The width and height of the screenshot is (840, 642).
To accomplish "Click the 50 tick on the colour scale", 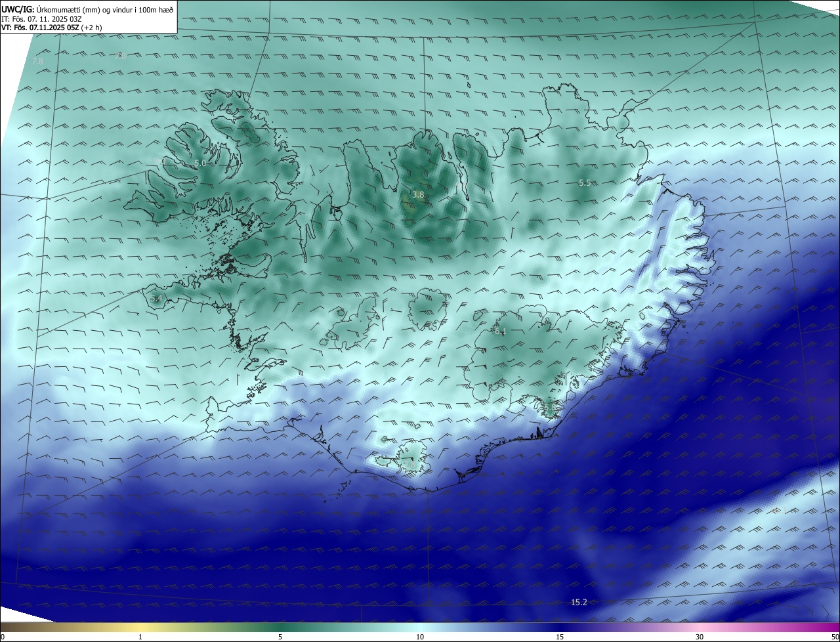I will (835, 637).
